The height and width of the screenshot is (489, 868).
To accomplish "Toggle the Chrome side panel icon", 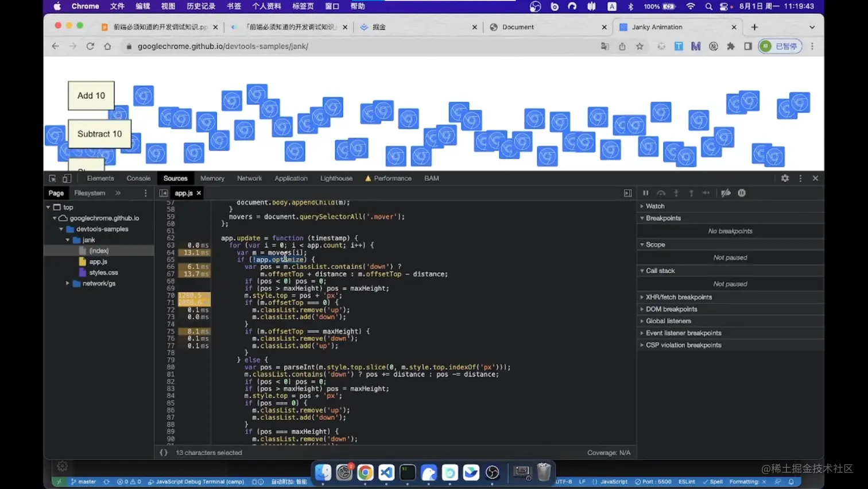I will 748,46.
